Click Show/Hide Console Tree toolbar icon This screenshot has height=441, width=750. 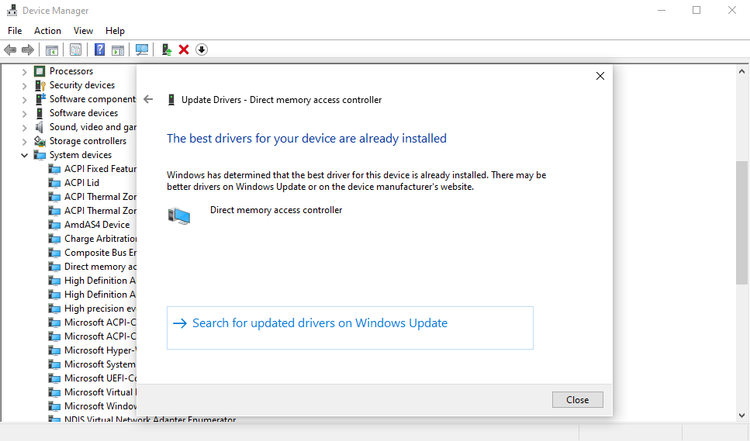pos(52,50)
